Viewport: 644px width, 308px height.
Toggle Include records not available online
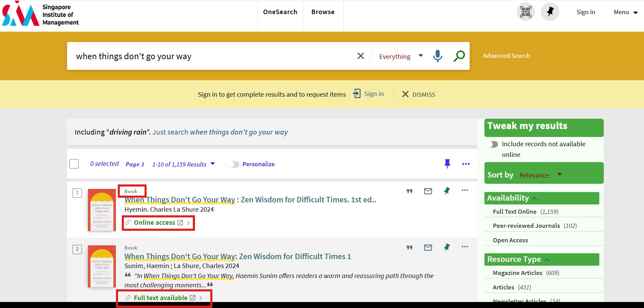click(492, 144)
